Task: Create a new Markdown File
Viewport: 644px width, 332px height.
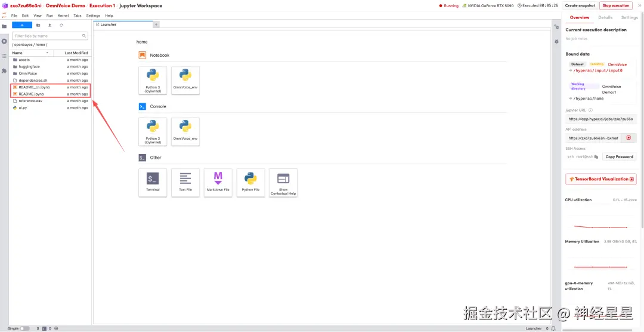Action: (x=218, y=183)
